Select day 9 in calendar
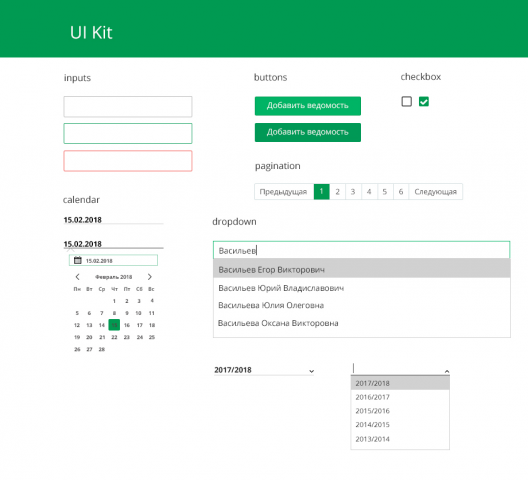Viewport: 528px width, 480px height. (x=127, y=313)
